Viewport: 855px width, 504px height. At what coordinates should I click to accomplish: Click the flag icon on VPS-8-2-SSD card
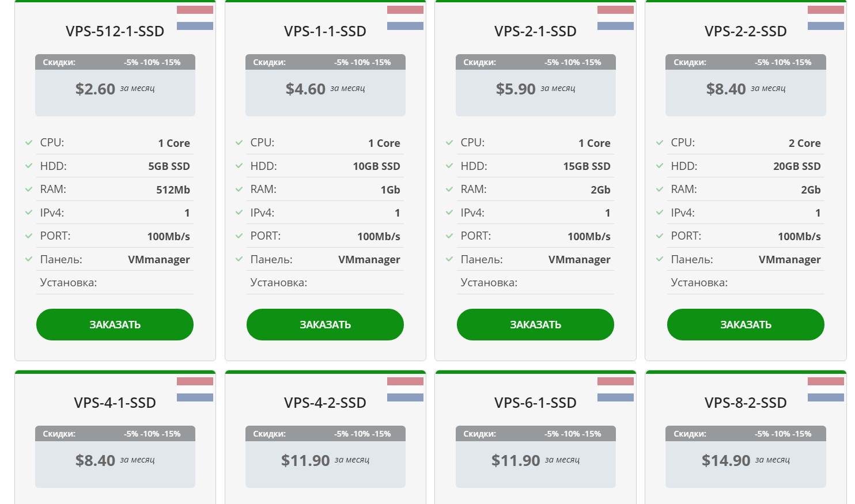(826, 389)
